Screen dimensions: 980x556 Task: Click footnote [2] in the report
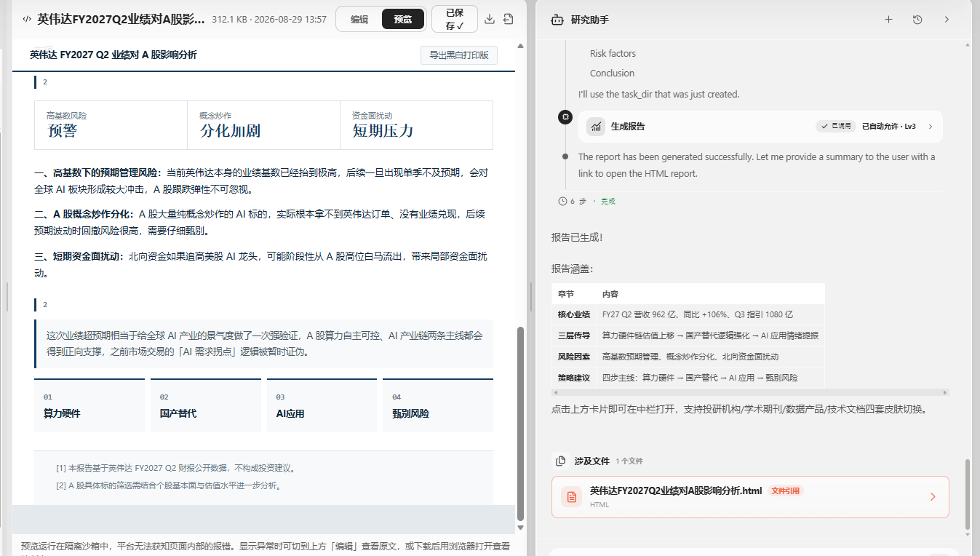[x=168, y=485]
